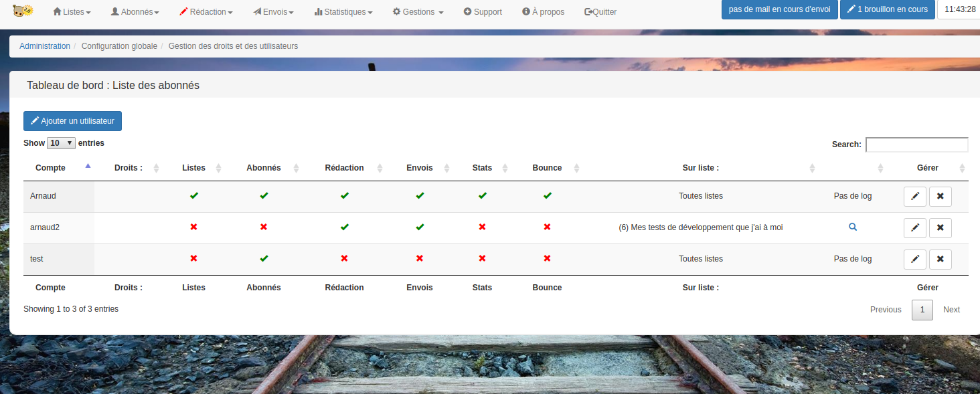The image size is (980, 394).
Task: Click the Quitter logout icon
Action: pyautogui.click(x=600, y=11)
